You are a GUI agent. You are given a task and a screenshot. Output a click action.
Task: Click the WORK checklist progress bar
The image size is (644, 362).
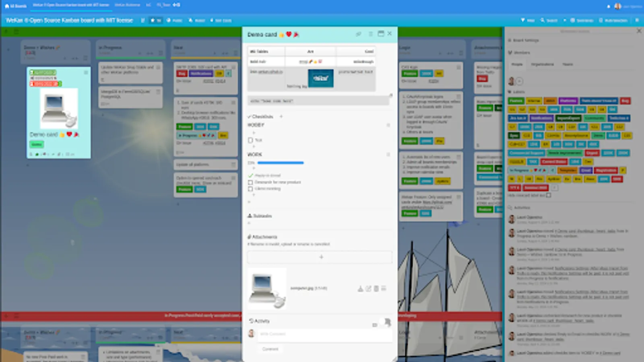[x=281, y=163]
